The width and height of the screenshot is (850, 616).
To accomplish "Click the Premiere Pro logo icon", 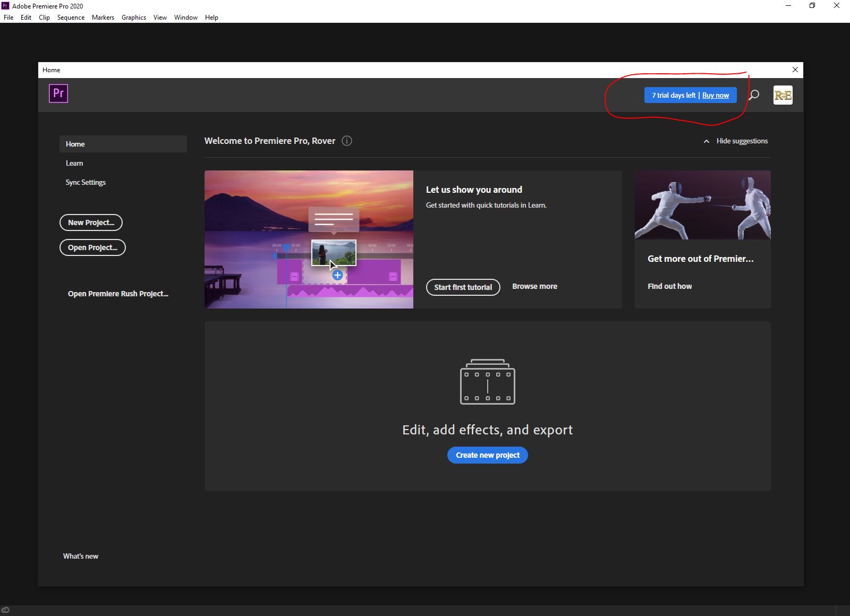I will tap(58, 93).
